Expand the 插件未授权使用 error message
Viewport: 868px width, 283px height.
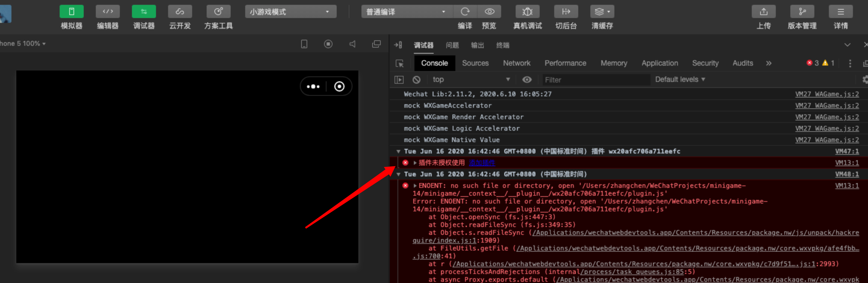(415, 163)
